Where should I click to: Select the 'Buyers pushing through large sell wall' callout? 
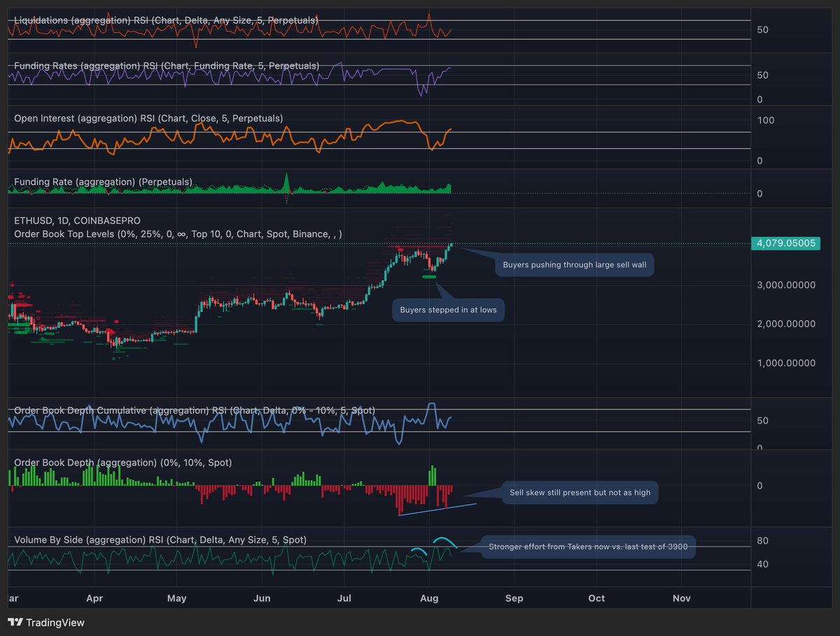click(574, 264)
